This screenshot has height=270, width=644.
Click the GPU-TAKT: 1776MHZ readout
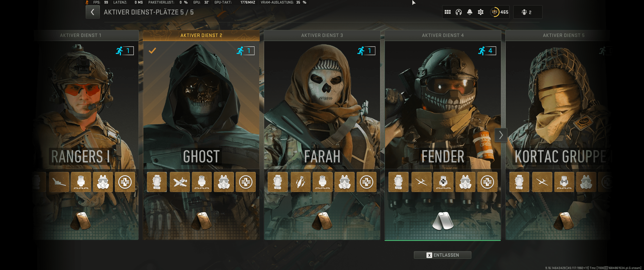[235, 2]
